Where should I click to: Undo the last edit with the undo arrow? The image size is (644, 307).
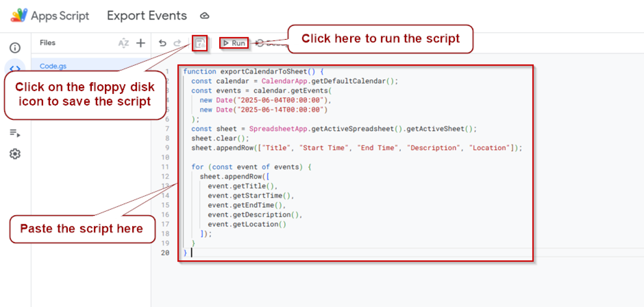click(x=162, y=42)
